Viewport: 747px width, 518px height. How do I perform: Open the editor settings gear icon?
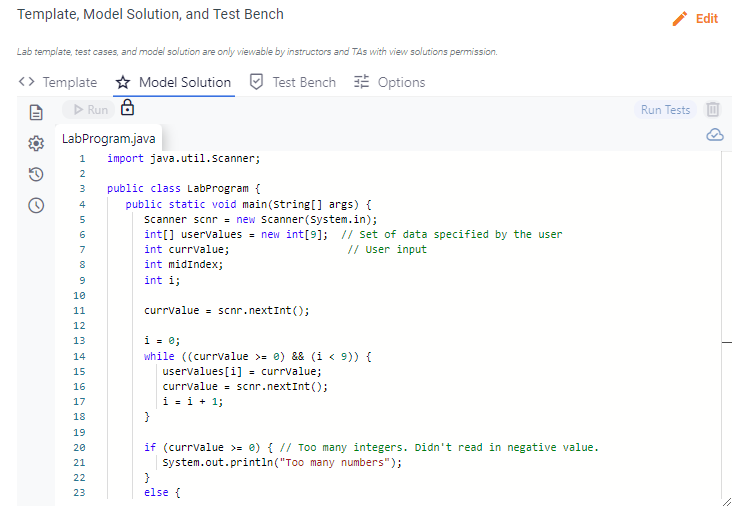[36, 143]
